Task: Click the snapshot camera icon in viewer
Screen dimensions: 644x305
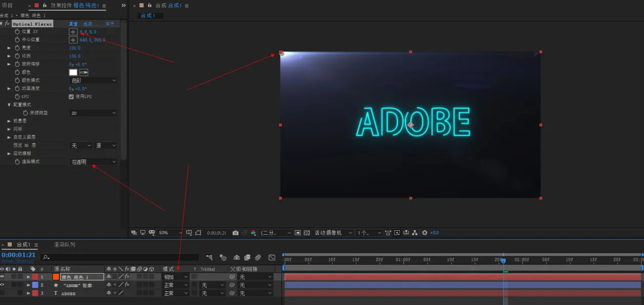Action: [x=235, y=233]
